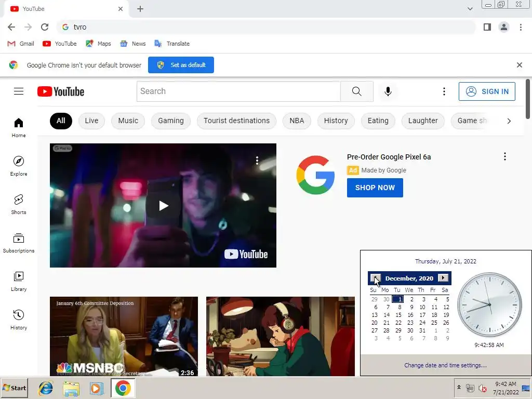Select the All filter chip
The height and width of the screenshot is (399, 532).
[x=61, y=121]
